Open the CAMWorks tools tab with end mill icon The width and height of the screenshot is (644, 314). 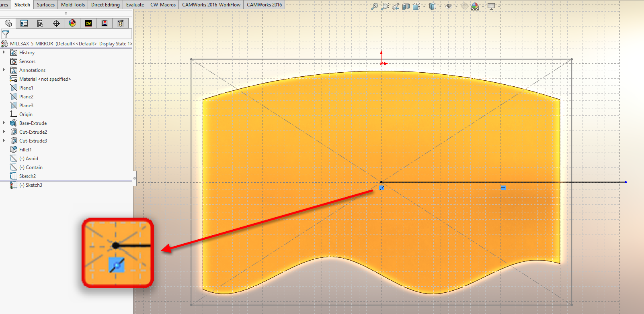120,23
